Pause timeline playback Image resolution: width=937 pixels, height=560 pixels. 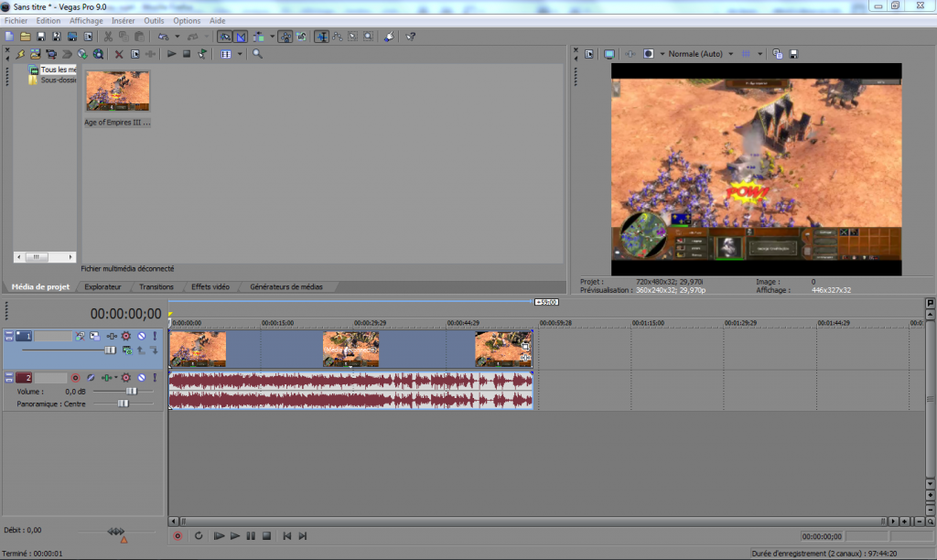coord(251,536)
